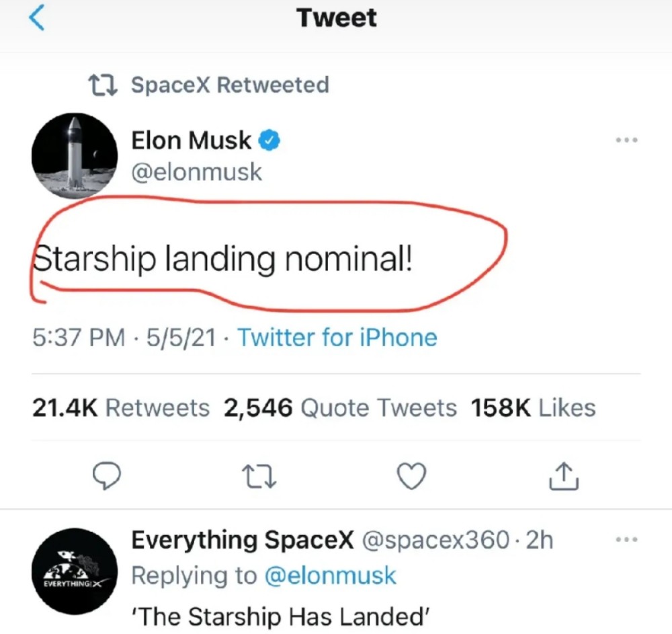Tap the share upload icon

click(564, 476)
